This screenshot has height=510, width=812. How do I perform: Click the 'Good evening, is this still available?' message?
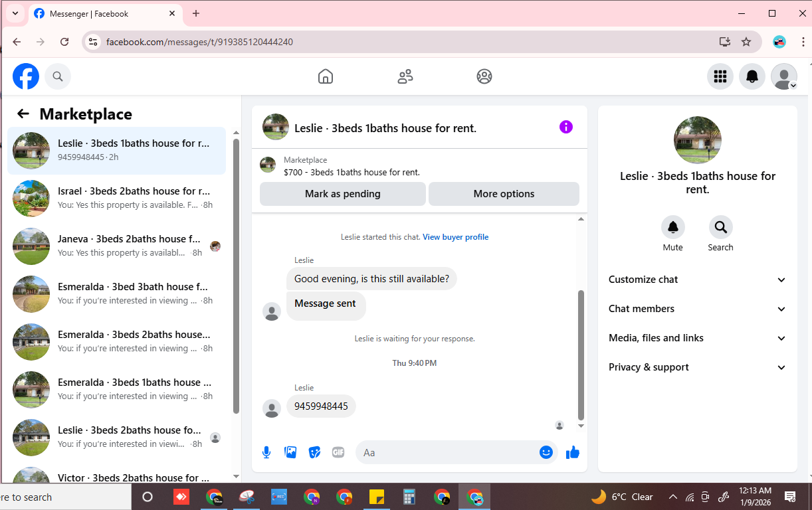[x=371, y=279]
